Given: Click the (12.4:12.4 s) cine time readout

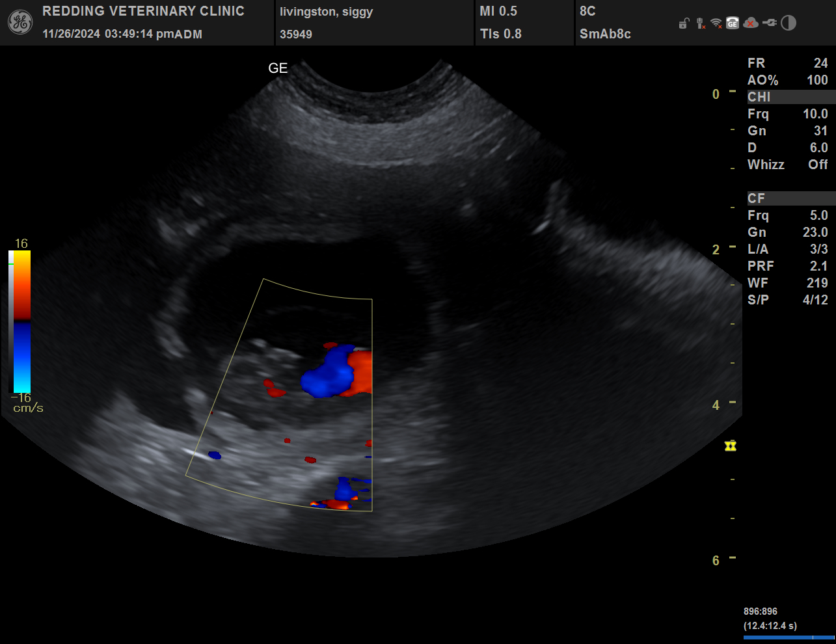Looking at the screenshot, I should [770, 626].
